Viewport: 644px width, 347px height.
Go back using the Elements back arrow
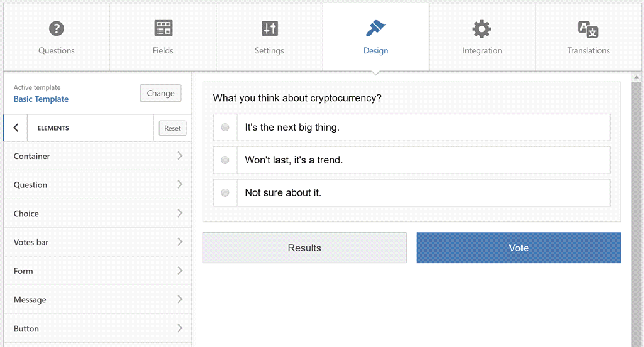click(16, 128)
